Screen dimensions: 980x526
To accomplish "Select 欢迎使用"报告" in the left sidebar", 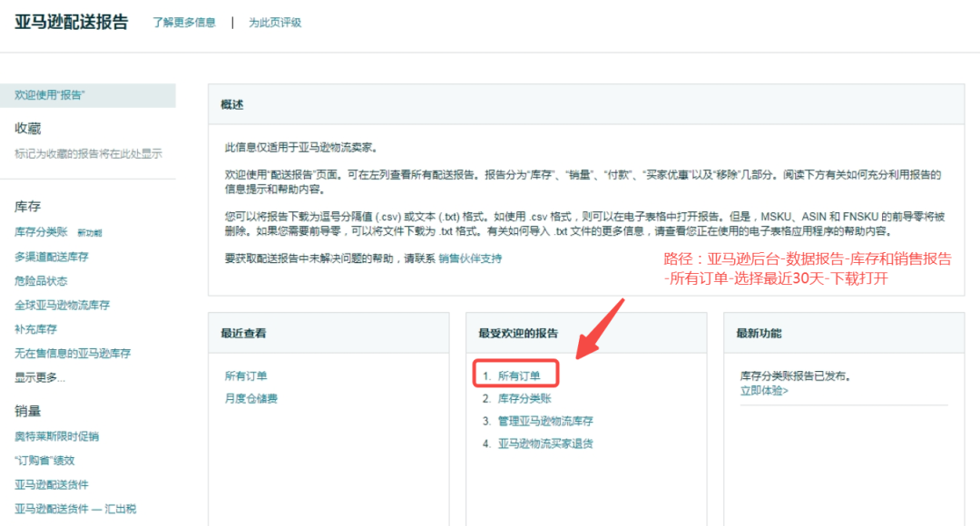I will [50, 95].
